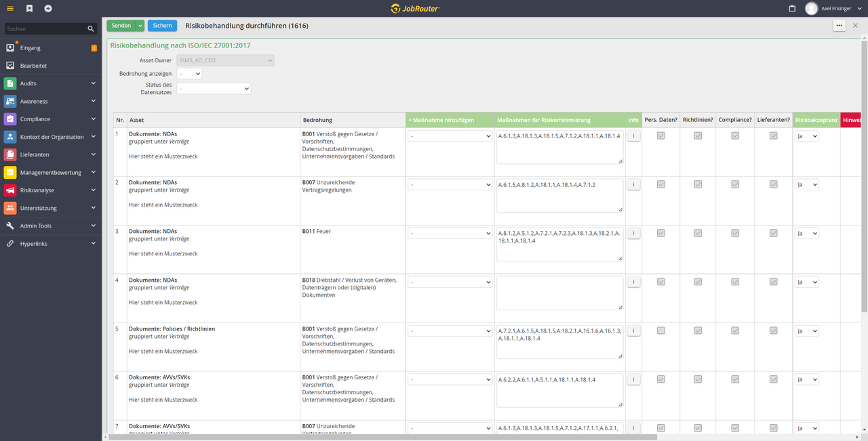
Task: Open the Bedrohung anzeigen dropdown
Action: (x=189, y=73)
